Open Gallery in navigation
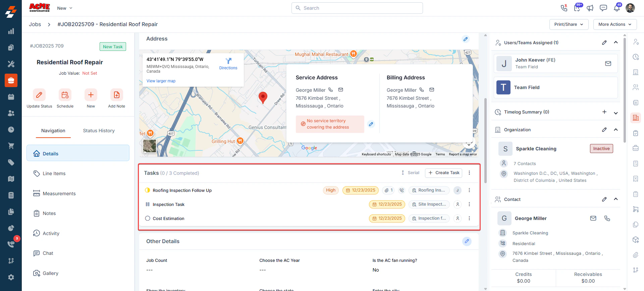Image resolution: width=644 pixels, height=291 pixels. [78, 273]
